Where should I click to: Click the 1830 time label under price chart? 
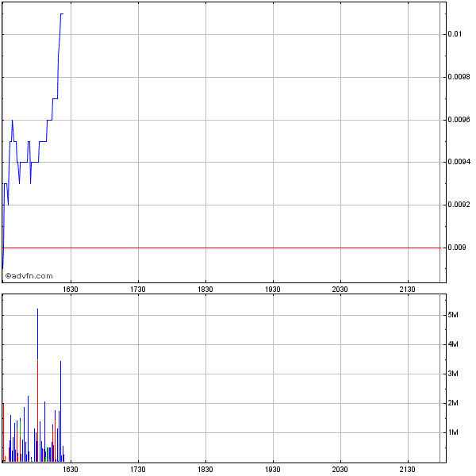click(x=205, y=290)
